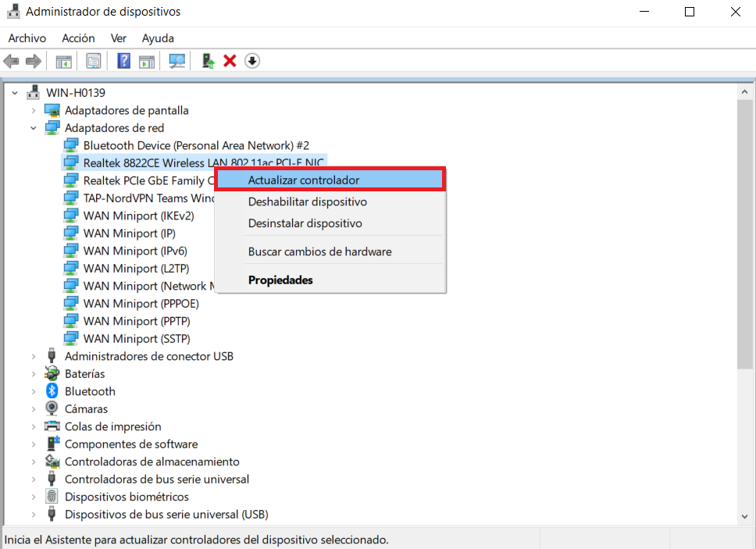Select Bluetooth Device (Personal Area Network) #2
Viewport: 756px width, 549px height.
(x=196, y=145)
